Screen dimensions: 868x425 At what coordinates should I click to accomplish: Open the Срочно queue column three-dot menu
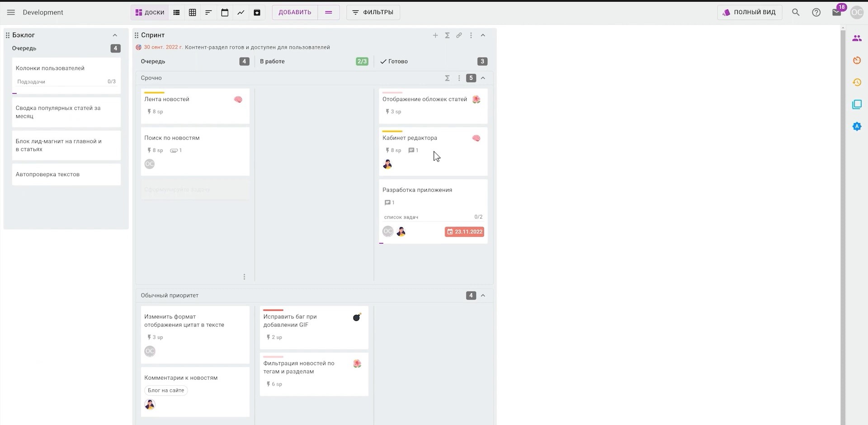coord(244,277)
